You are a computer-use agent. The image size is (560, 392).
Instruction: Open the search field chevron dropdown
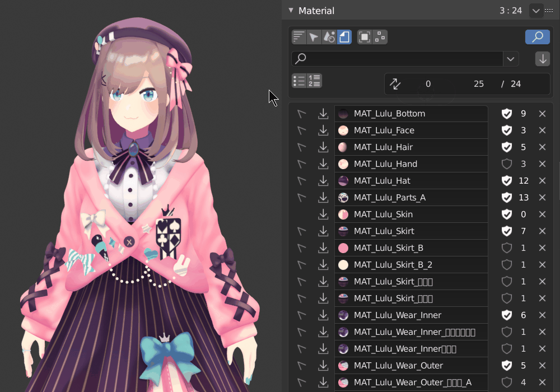pyautogui.click(x=511, y=59)
